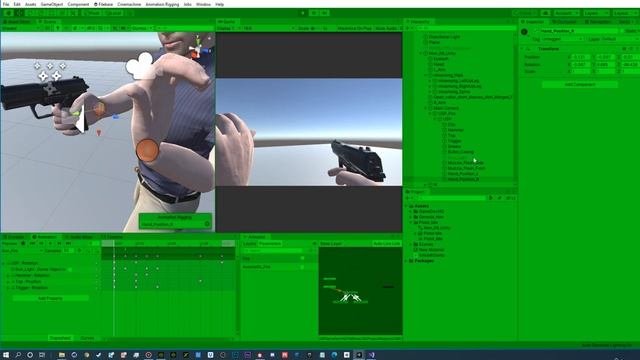The width and height of the screenshot is (640, 360).
Task: Collapse the Man_HB_Unity hierarchy node
Action: (x=421, y=53)
